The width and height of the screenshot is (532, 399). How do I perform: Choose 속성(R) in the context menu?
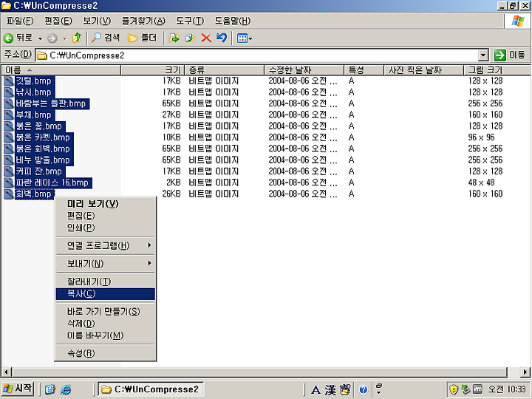pos(105,353)
